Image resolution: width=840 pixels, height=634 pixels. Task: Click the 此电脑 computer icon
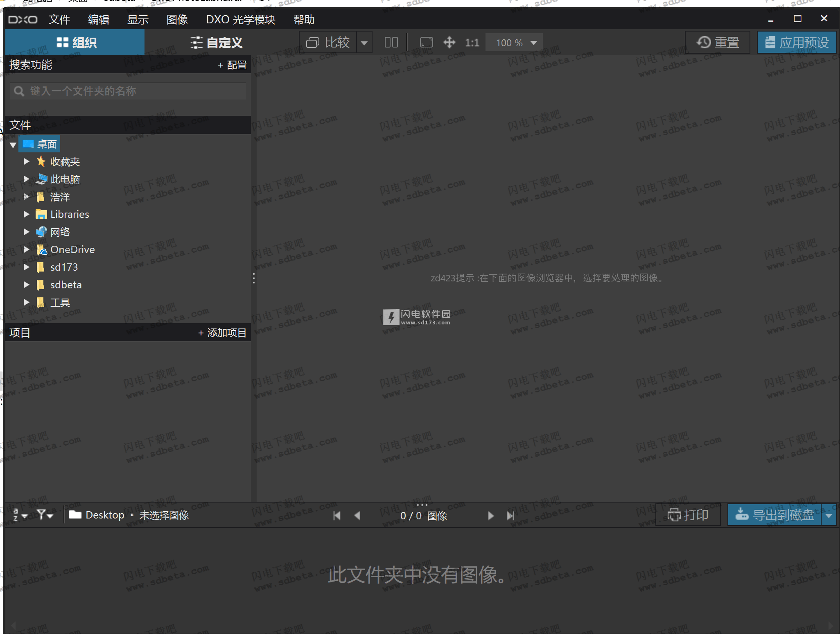41,179
